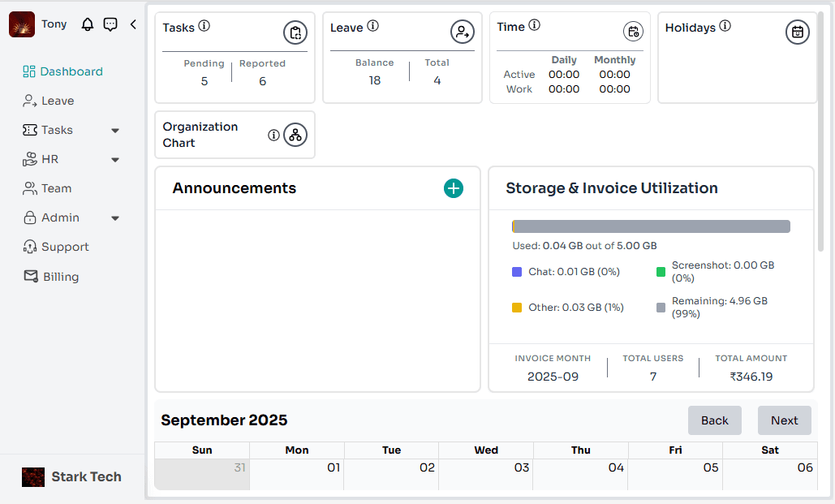Image resolution: width=835 pixels, height=504 pixels.
Task: Select September 01 on the calendar
Action: (296, 468)
